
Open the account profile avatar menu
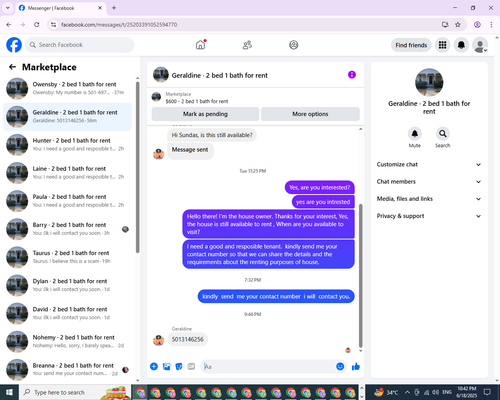pyautogui.click(x=480, y=45)
